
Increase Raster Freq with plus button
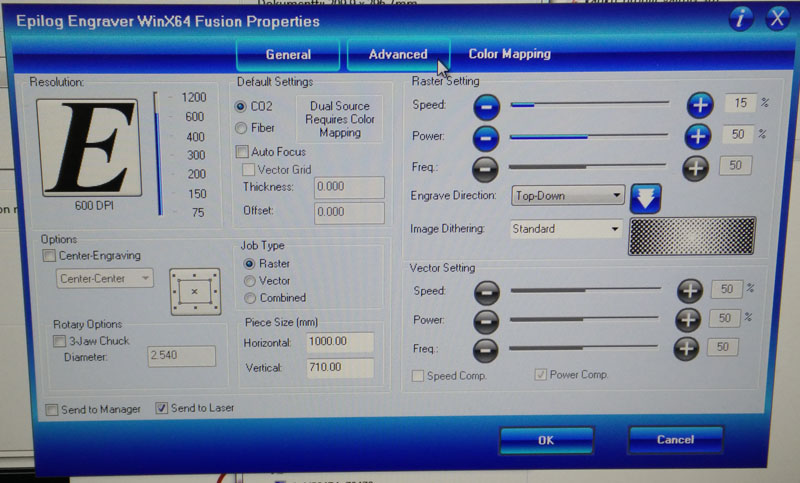coord(695,168)
